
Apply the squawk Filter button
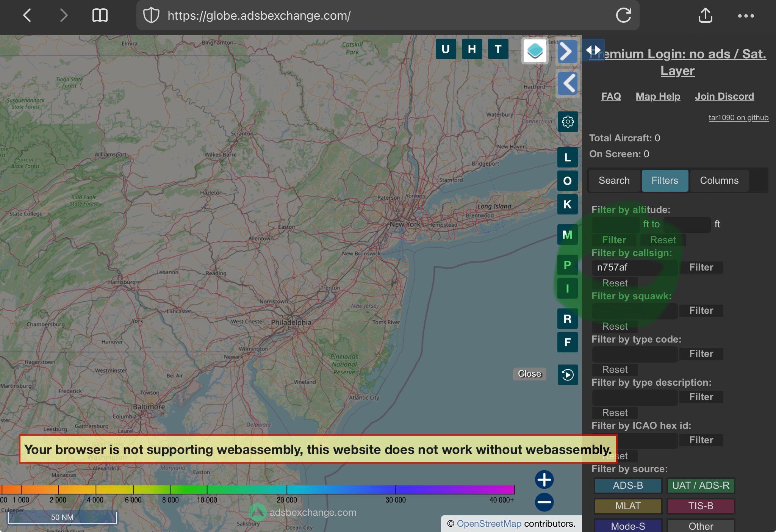pyautogui.click(x=701, y=311)
